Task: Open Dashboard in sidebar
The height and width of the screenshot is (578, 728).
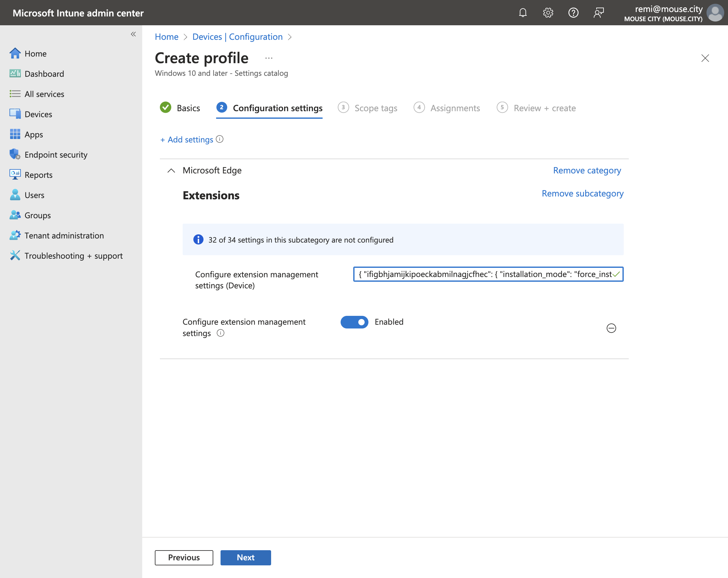Action: tap(37, 74)
